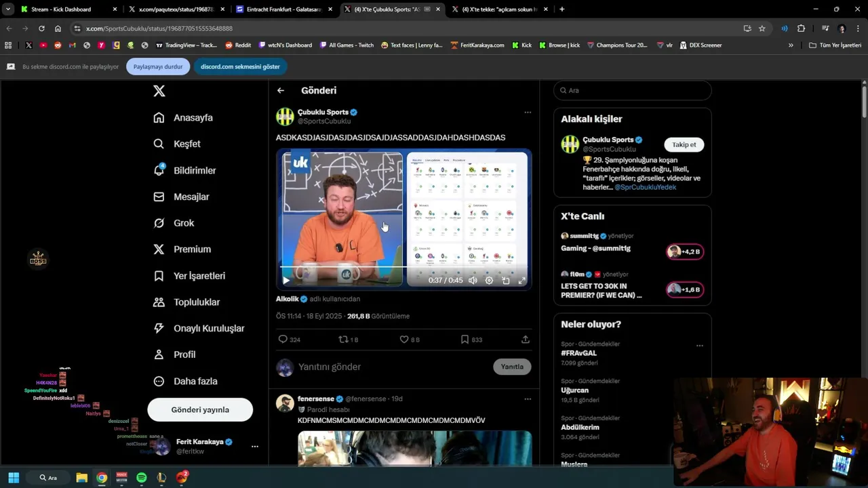Open the fenersense profile name
Screen dimensions: 868x488
(315, 399)
